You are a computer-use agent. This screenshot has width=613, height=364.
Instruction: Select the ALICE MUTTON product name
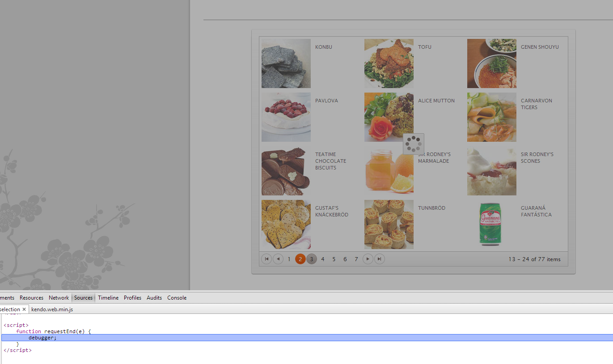click(436, 101)
